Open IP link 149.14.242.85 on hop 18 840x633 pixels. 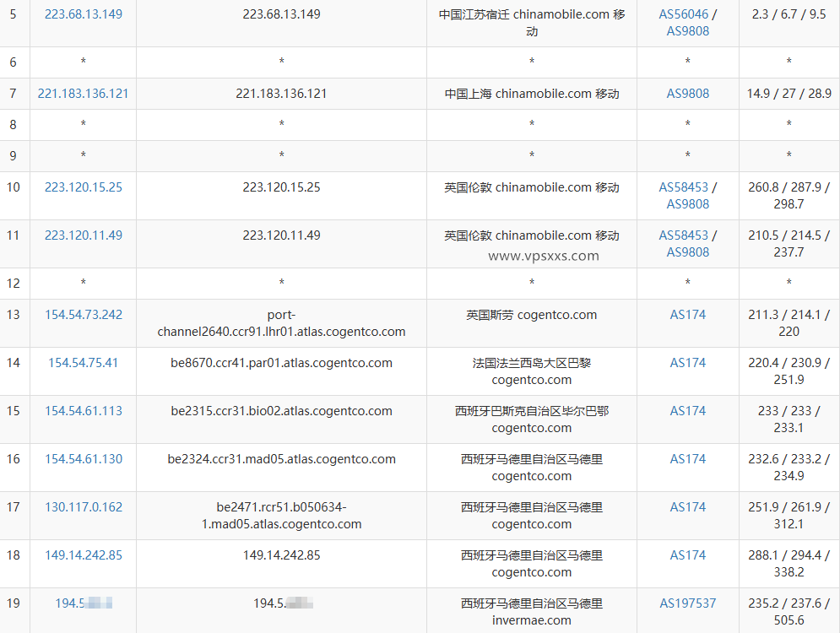(x=83, y=555)
